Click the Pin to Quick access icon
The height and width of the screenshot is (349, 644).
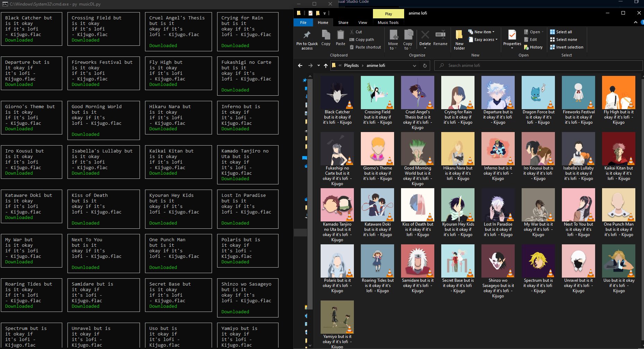[x=307, y=35]
